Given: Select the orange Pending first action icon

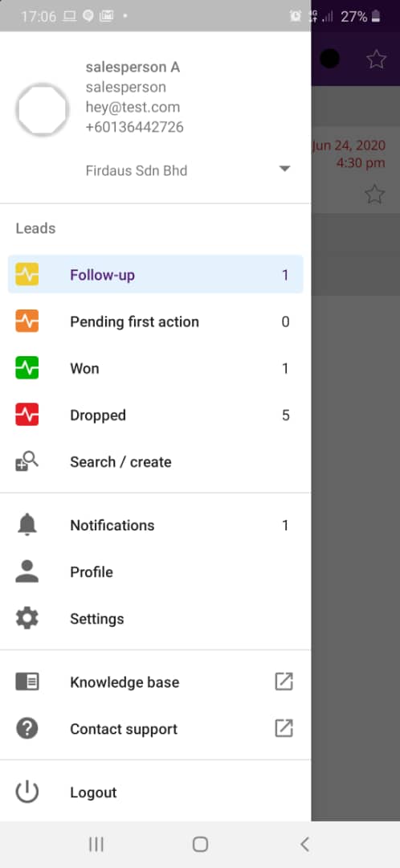Looking at the screenshot, I should pyautogui.click(x=27, y=321).
